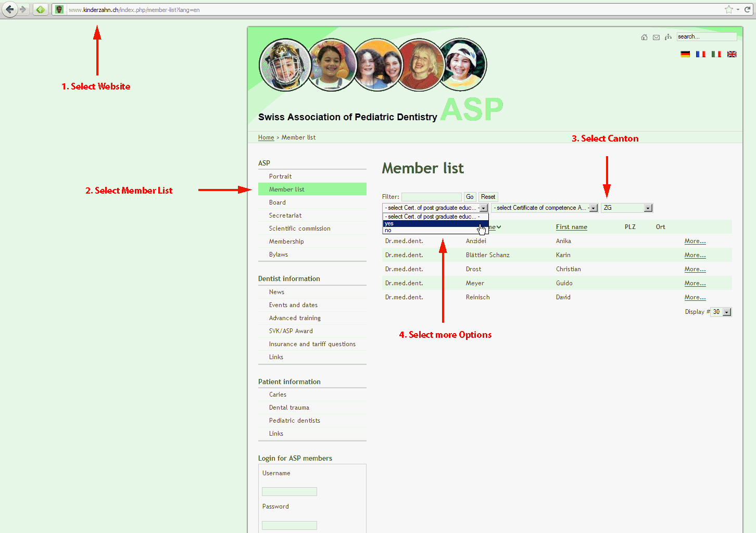Switch language with the German flag
The image size is (756, 533).
pyautogui.click(x=685, y=54)
